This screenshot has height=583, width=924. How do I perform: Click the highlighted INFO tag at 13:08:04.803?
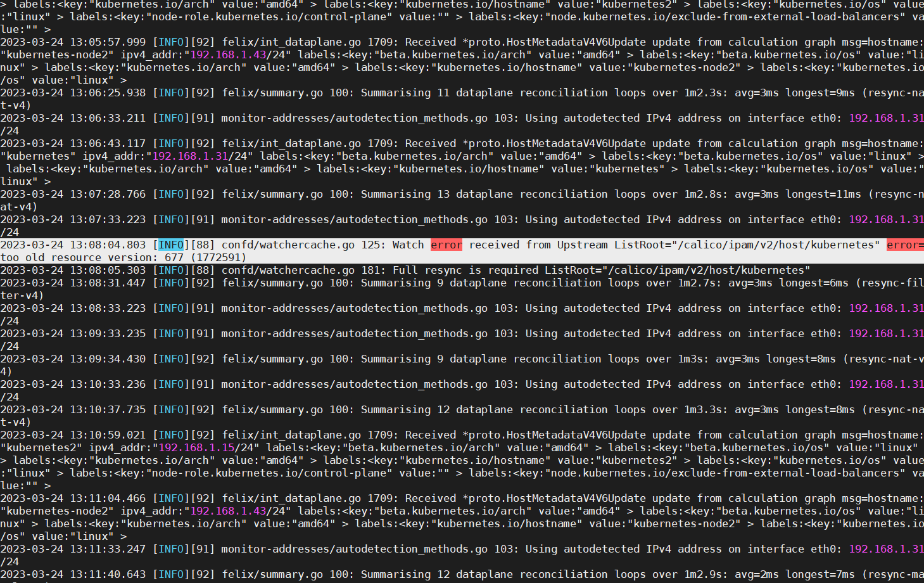coord(170,245)
